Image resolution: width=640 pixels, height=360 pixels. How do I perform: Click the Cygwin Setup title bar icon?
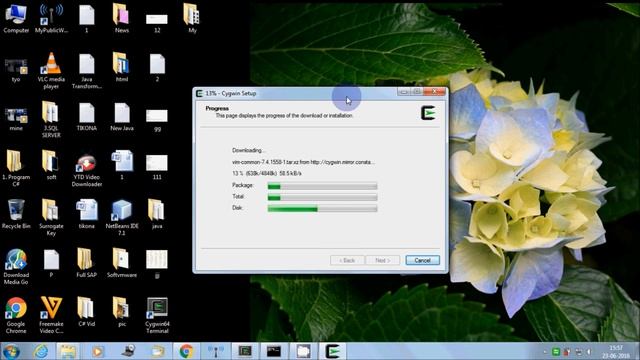pos(199,93)
